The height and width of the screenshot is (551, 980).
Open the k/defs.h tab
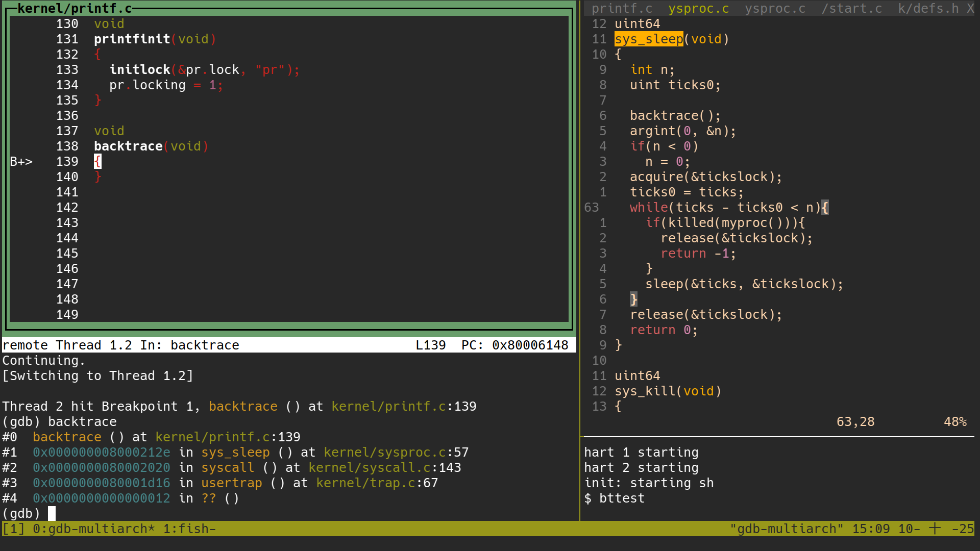pyautogui.click(x=929, y=8)
